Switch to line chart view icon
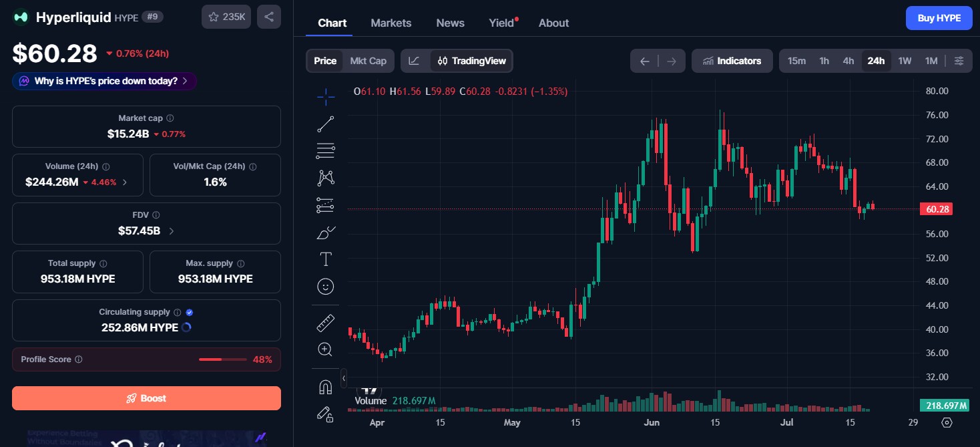Viewport: 980px width, 447px height. pos(415,61)
